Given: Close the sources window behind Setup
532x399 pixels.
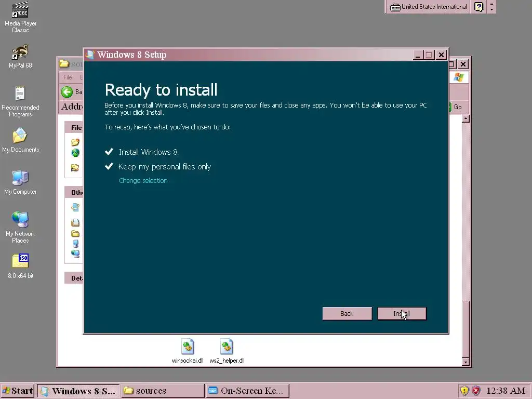Looking at the screenshot, I should click(x=463, y=64).
